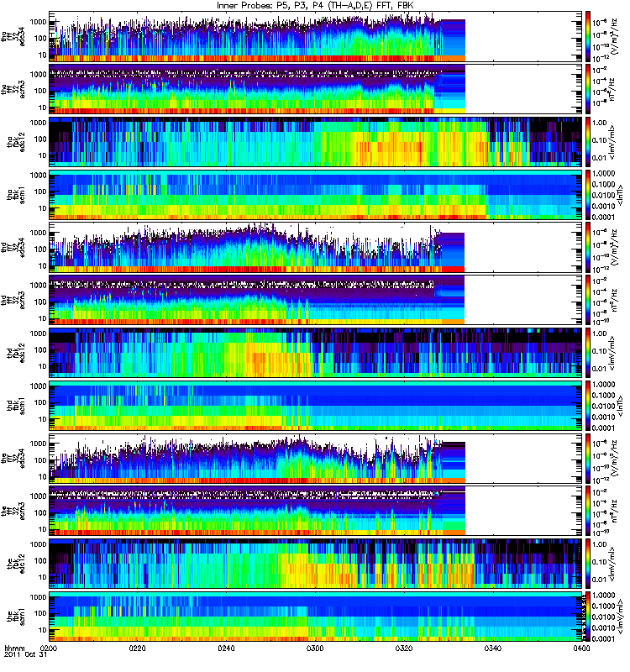Screen dimensions: 630x672
Task: Click the date label '2011 Oct 31'
Action: (26, 655)
